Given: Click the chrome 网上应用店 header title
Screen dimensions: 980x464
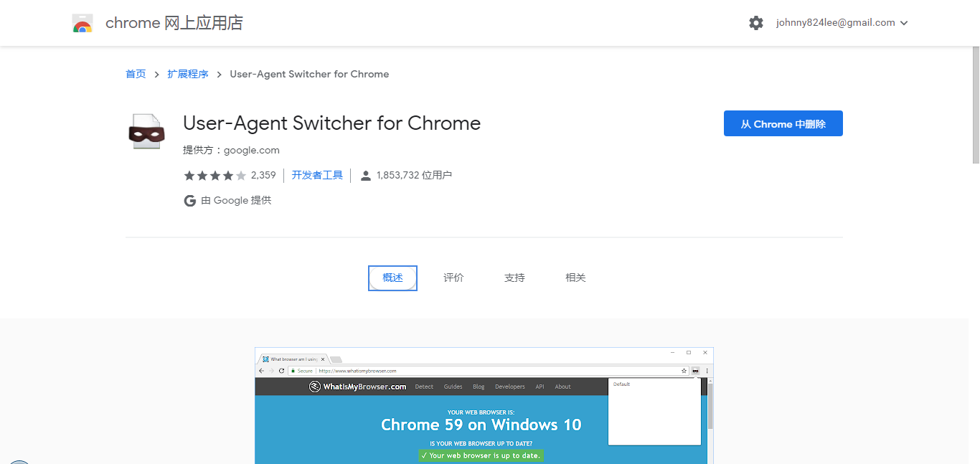Looking at the screenshot, I should tap(174, 23).
